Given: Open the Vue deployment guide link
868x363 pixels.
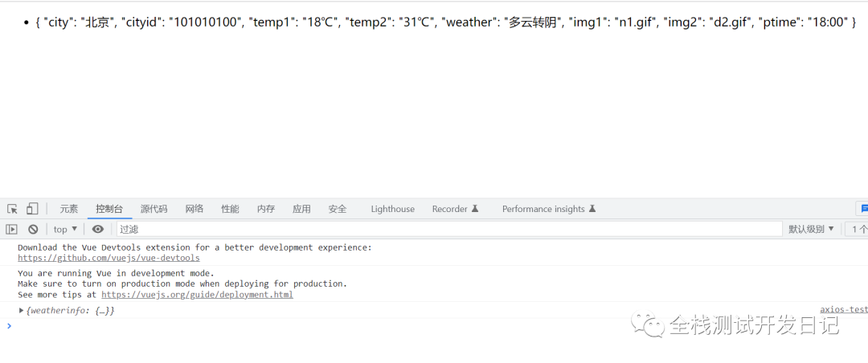Looking at the screenshot, I should tap(197, 295).
